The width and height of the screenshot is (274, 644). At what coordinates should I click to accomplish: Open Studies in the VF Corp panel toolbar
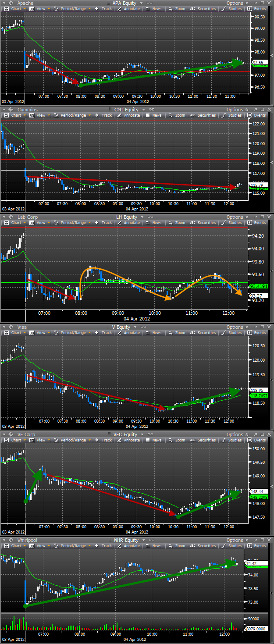(x=231, y=440)
